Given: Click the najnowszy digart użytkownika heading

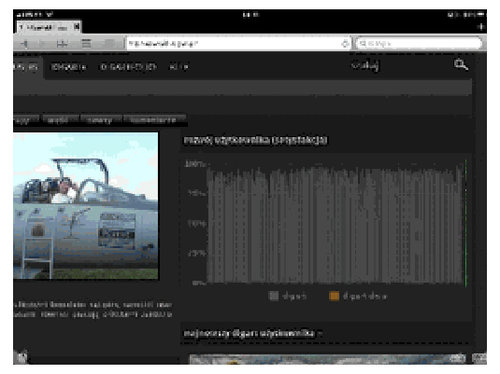Looking at the screenshot, I should [x=249, y=333].
